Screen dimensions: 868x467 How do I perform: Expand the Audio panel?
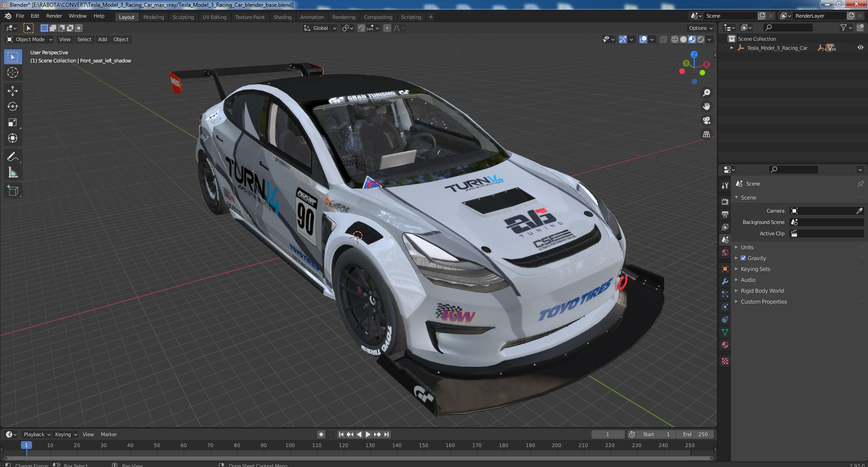748,280
